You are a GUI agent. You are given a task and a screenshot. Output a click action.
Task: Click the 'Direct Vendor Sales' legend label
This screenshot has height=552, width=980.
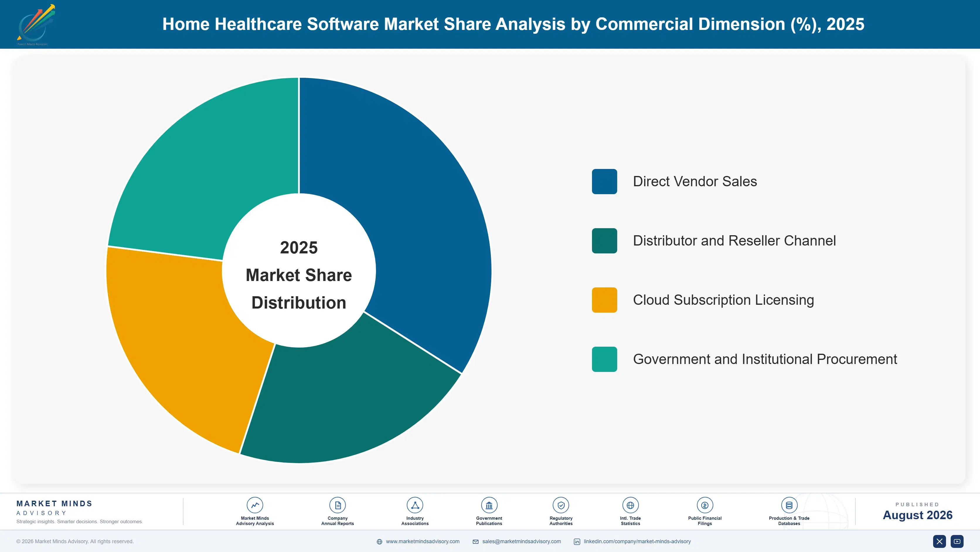click(x=695, y=182)
